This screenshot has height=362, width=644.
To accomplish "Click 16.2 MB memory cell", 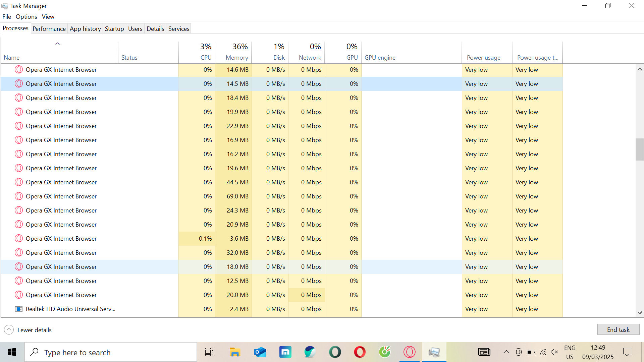I will point(233,154).
